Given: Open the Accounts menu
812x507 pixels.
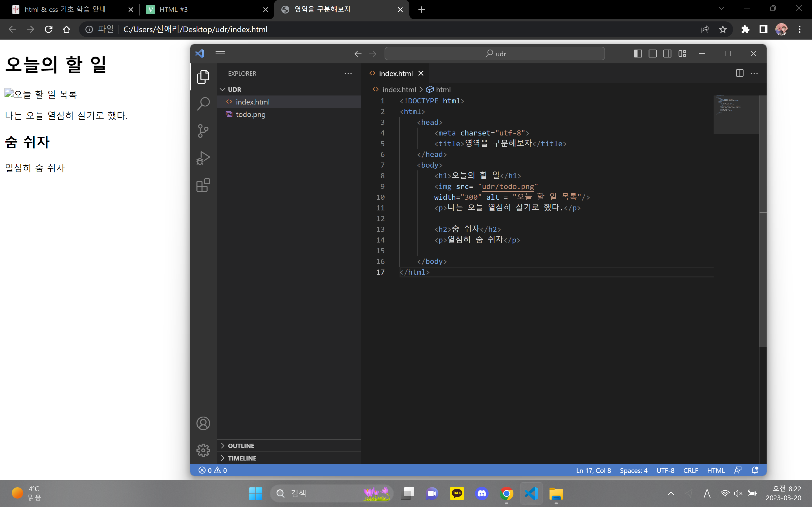Looking at the screenshot, I should (x=203, y=424).
